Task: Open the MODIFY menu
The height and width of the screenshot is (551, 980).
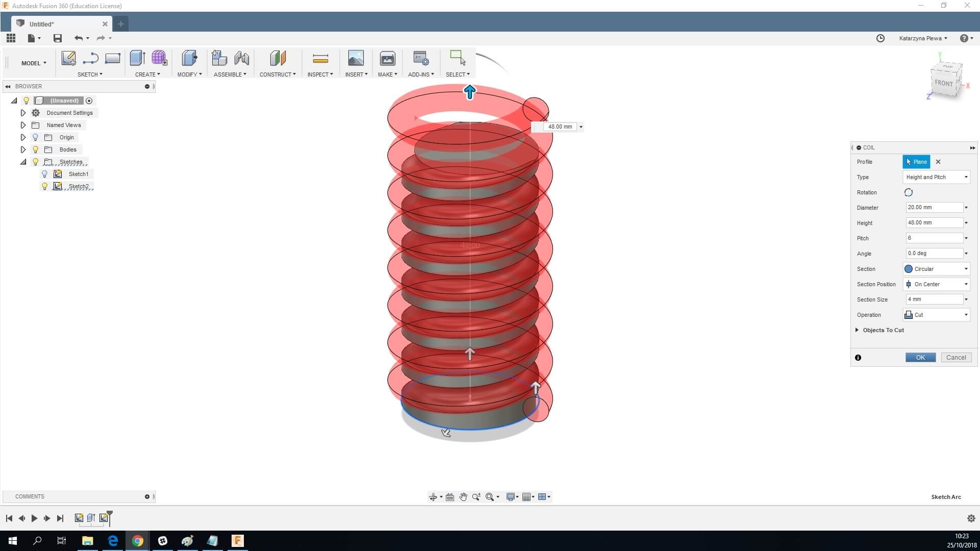Action: (x=189, y=74)
